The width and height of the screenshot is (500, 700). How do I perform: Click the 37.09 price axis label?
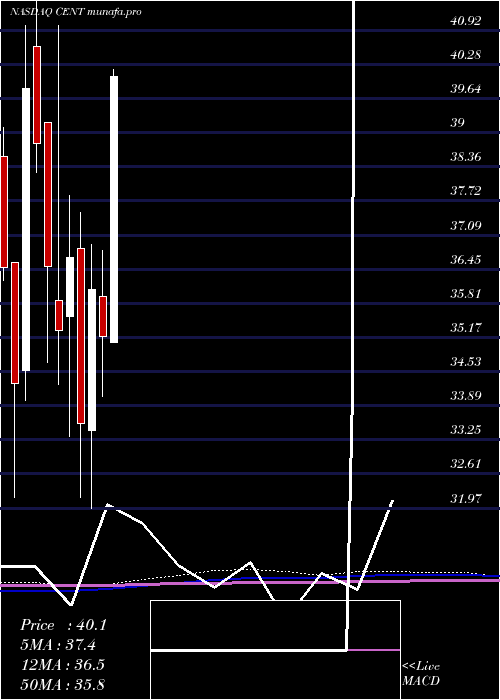click(x=466, y=225)
